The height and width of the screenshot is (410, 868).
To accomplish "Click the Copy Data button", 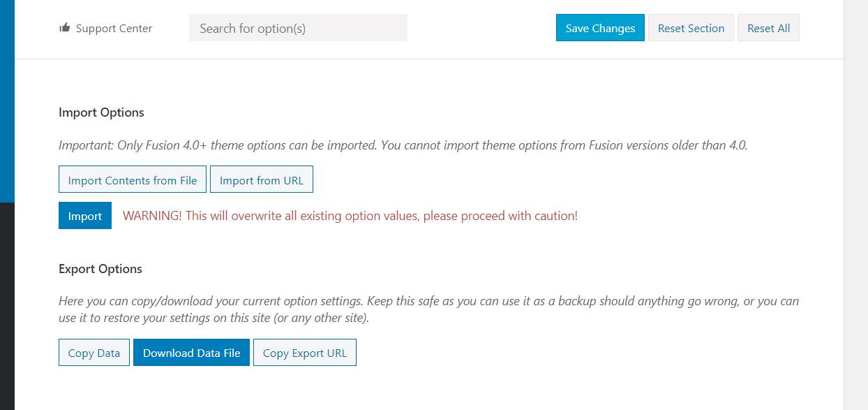I will click(x=94, y=353).
